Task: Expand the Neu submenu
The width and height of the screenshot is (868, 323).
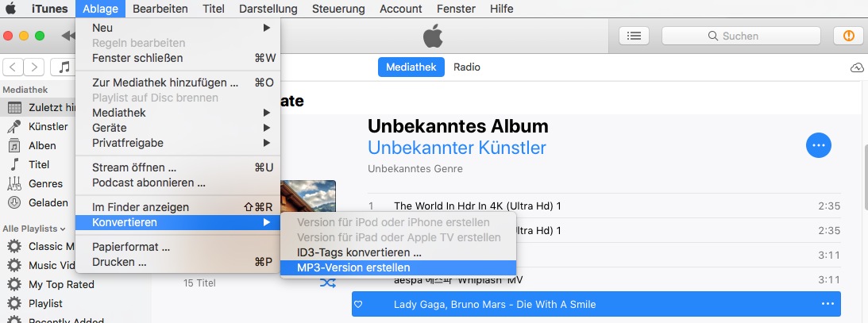Action: pyautogui.click(x=178, y=28)
